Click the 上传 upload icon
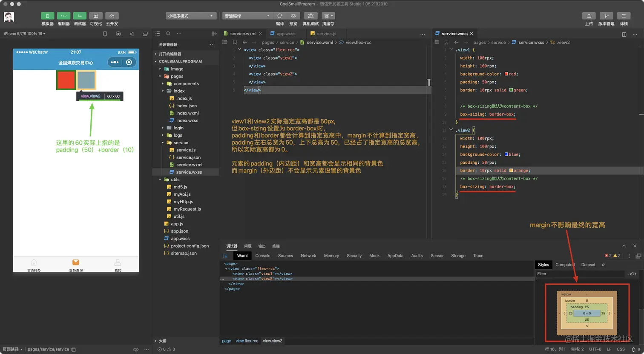Viewport: 644px width, 354px height. (x=589, y=16)
